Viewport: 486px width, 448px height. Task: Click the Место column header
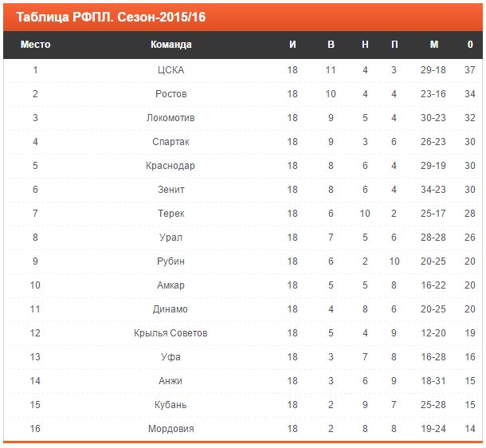[35, 45]
